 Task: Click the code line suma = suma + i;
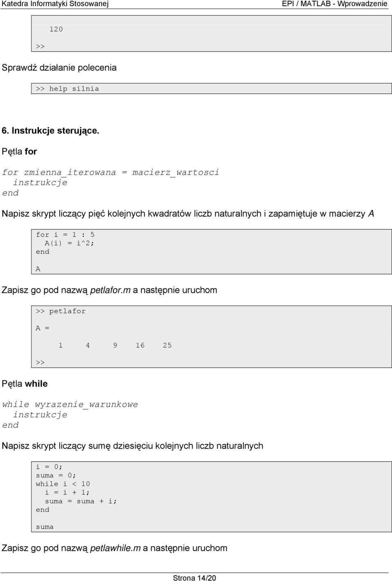81,501
